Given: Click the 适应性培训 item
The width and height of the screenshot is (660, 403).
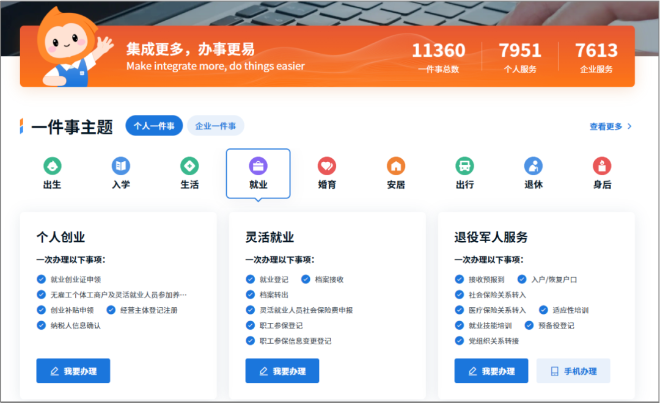Looking at the screenshot, I should [x=564, y=310].
